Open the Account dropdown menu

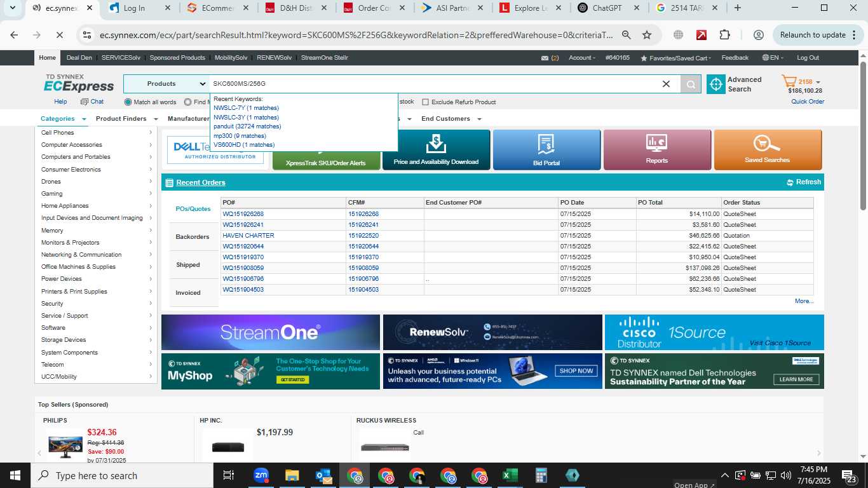pyautogui.click(x=582, y=58)
